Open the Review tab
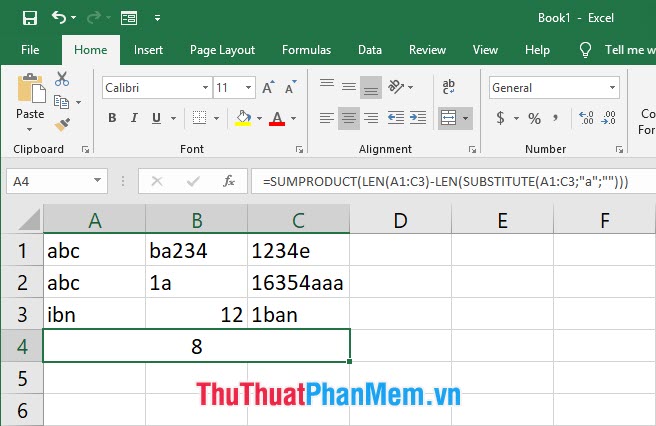 click(427, 50)
